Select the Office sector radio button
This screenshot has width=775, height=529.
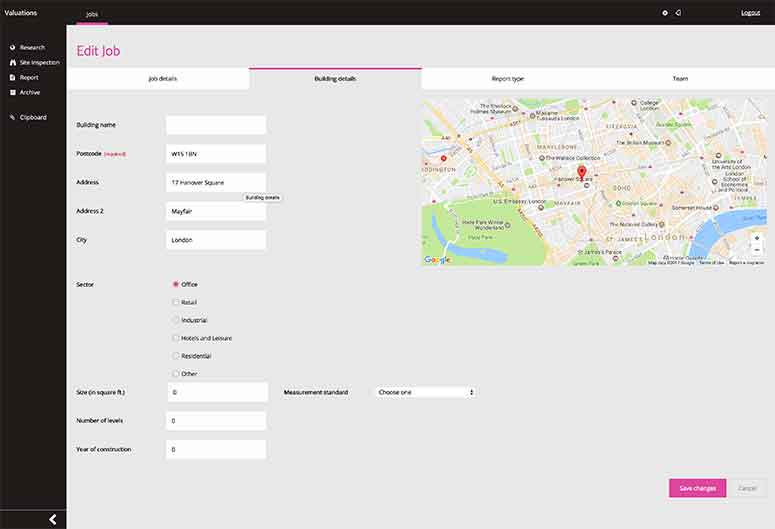[175, 284]
